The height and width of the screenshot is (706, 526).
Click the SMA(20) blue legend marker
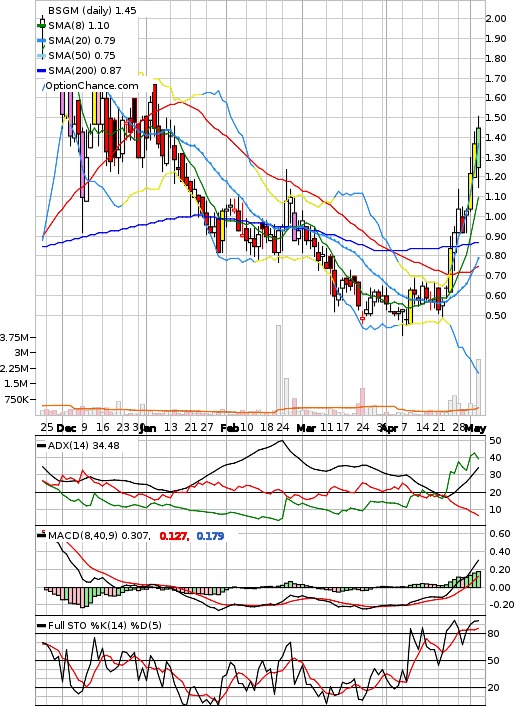41,41
